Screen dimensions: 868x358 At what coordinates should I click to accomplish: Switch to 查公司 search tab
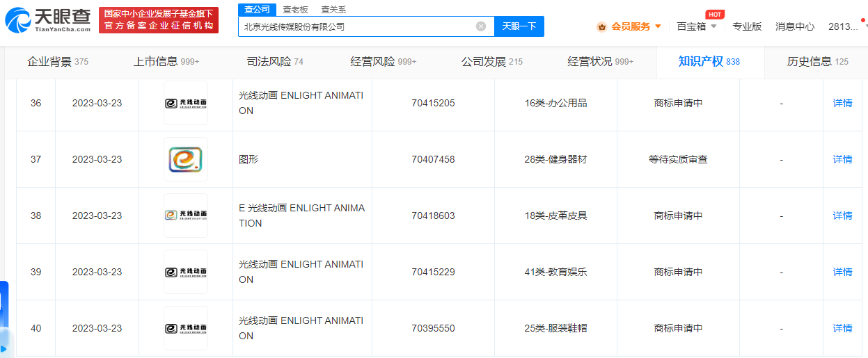pyautogui.click(x=257, y=9)
